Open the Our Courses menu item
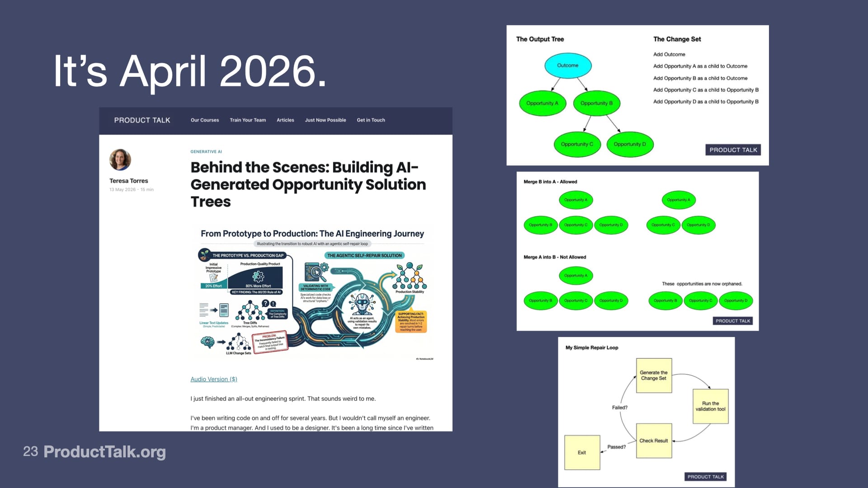 [205, 120]
